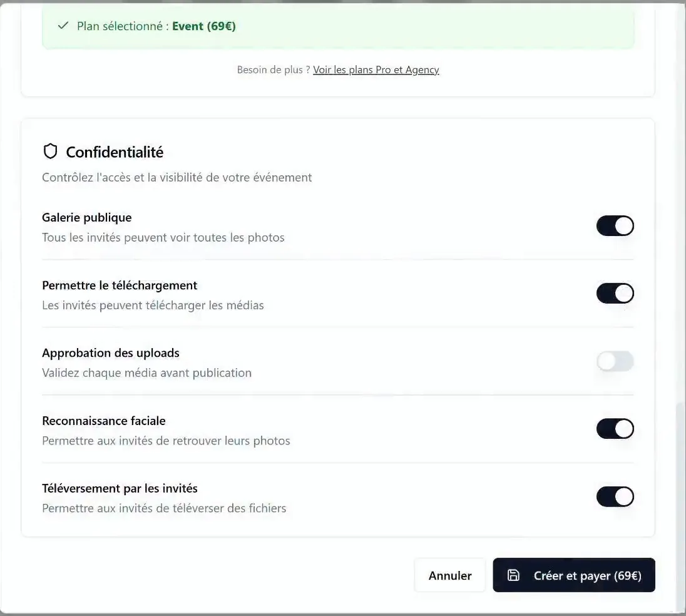
Task: Click the Validez chaque média avant publication description
Action: (146, 372)
